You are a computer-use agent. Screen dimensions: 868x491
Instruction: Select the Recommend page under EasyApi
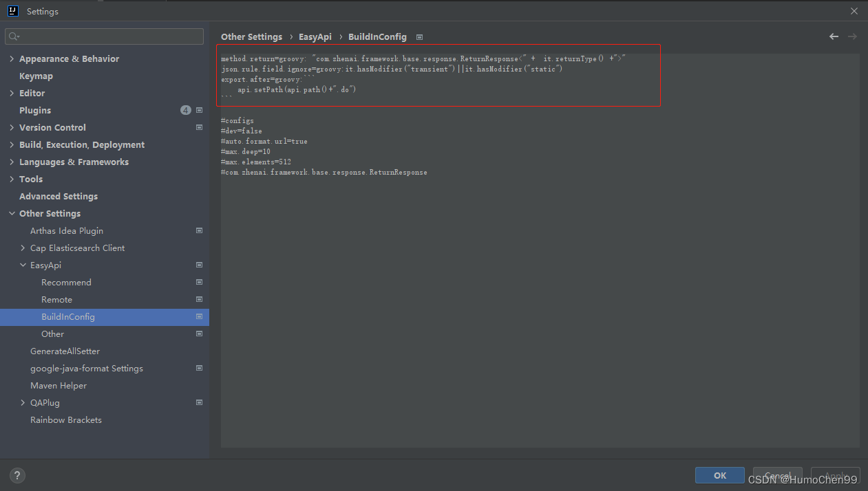[x=66, y=282]
